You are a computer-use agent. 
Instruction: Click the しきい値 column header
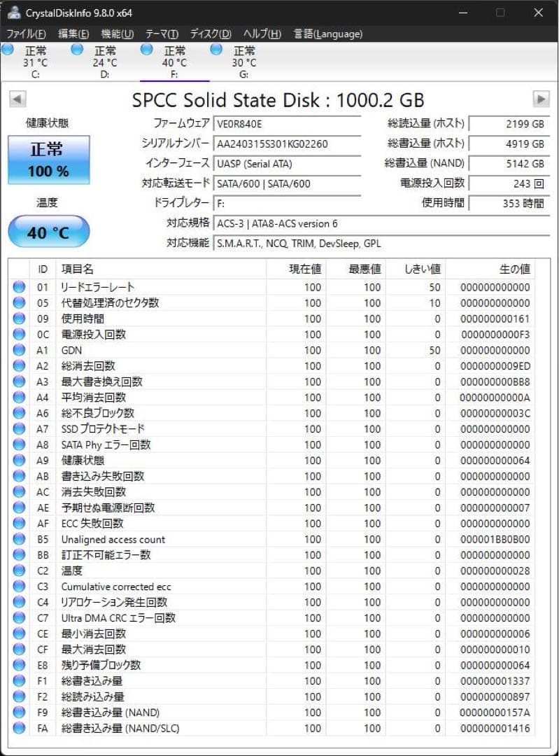click(416, 269)
